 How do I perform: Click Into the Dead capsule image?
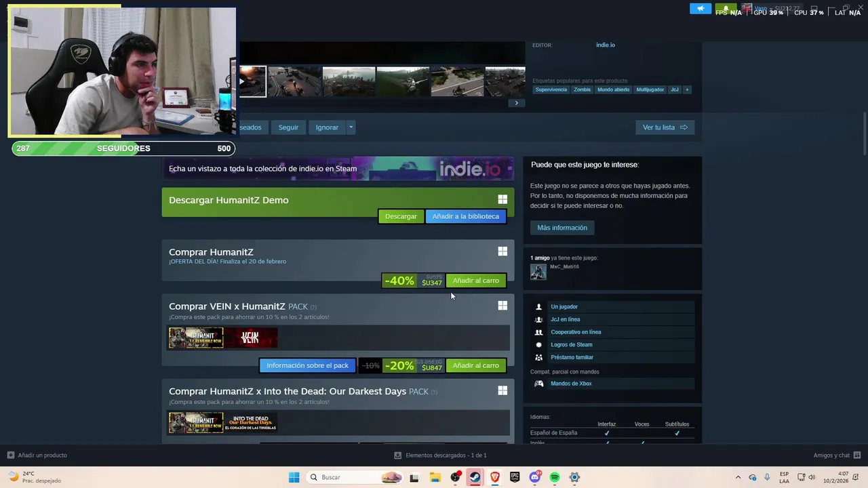tap(250, 422)
